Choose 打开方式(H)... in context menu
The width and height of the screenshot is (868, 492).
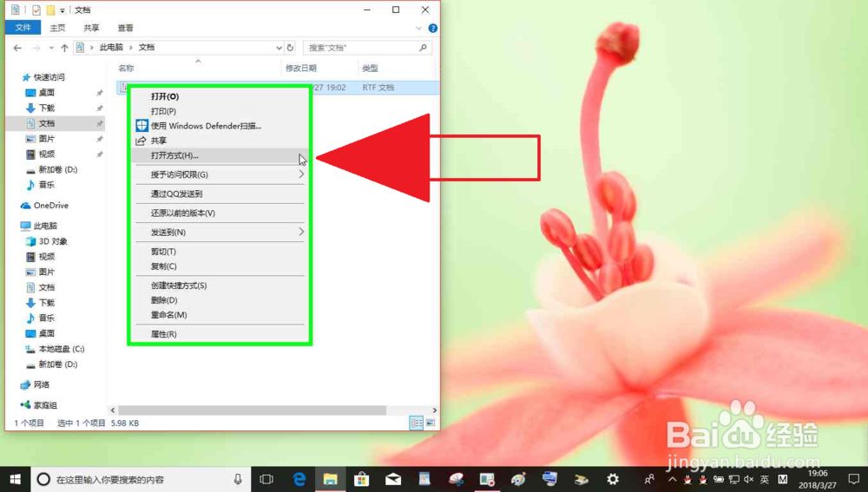coord(220,155)
